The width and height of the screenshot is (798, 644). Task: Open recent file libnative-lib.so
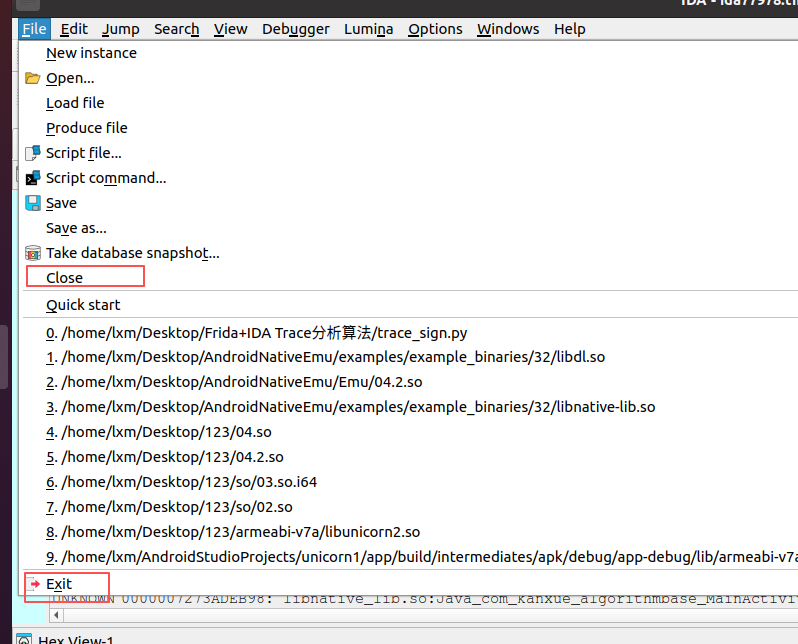click(410, 407)
